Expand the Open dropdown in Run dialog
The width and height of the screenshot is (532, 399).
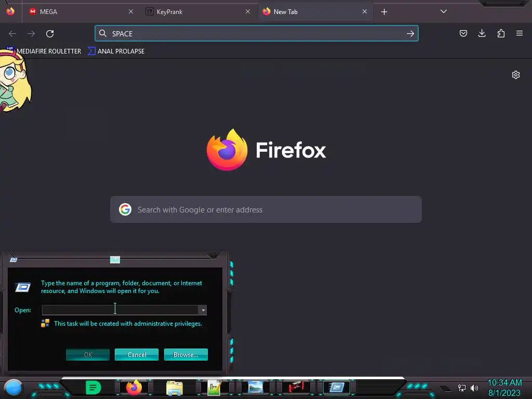click(x=203, y=310)
